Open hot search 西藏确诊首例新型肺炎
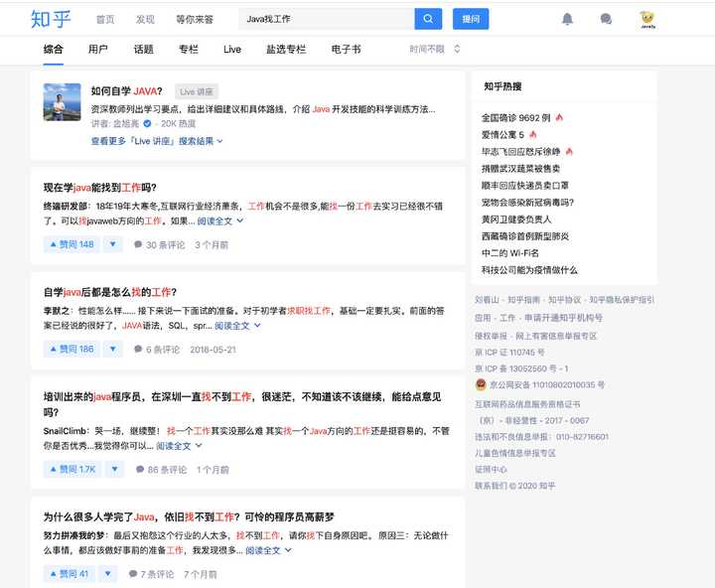This screenshot has height=588, width=715. click(525, 235)
